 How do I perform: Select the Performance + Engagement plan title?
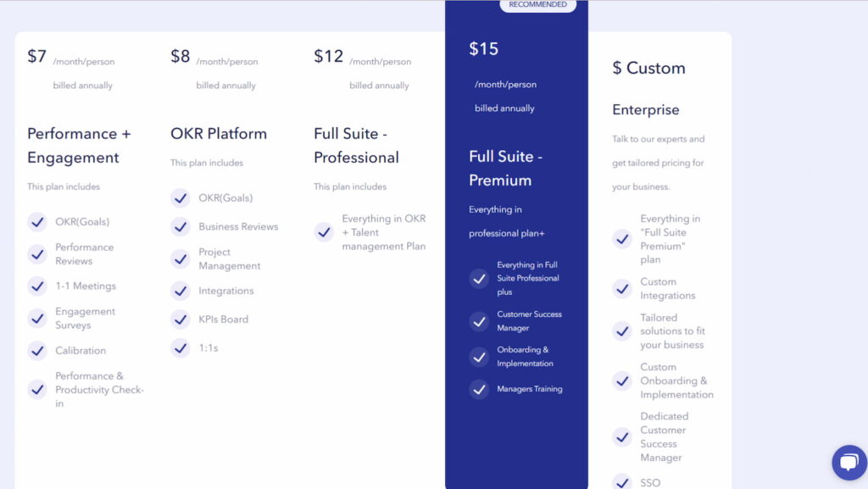(79, 146)
